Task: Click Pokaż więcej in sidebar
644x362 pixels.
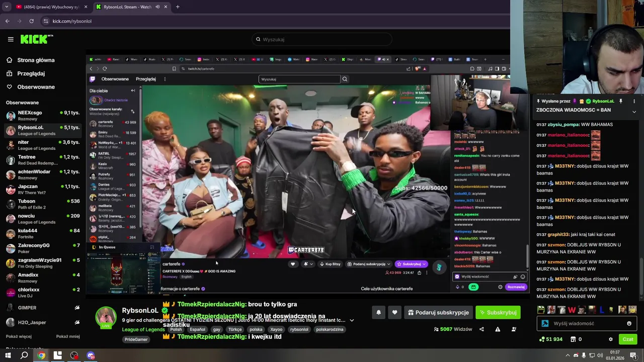Action: [19, 336]
